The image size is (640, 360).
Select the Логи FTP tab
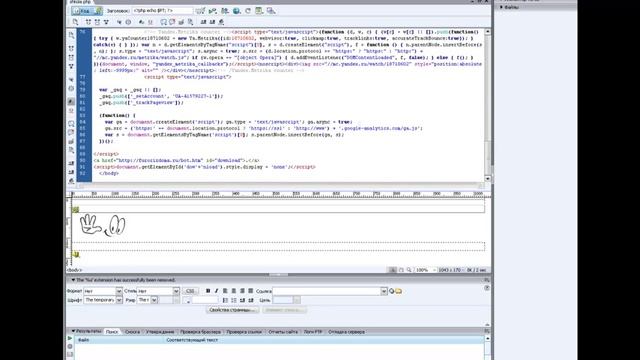pyautogui.click(x=313, y=332)
